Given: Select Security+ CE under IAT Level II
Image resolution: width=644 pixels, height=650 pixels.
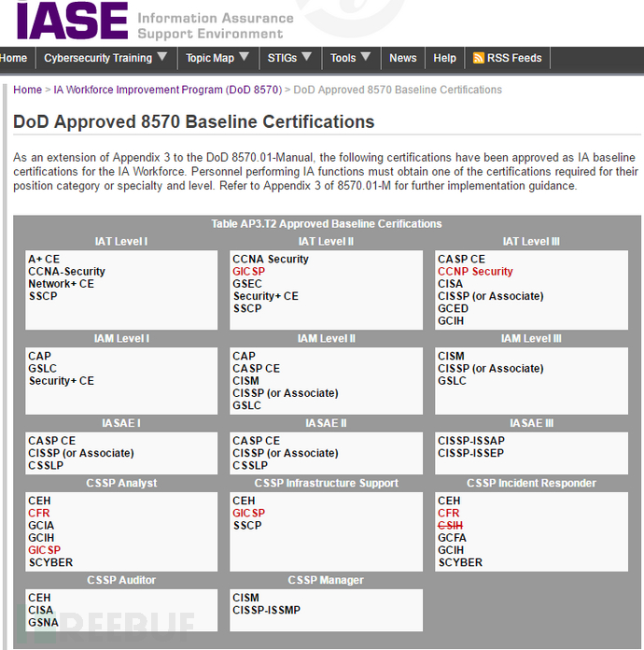Looking at the screenshot, I should pos(266,296).
